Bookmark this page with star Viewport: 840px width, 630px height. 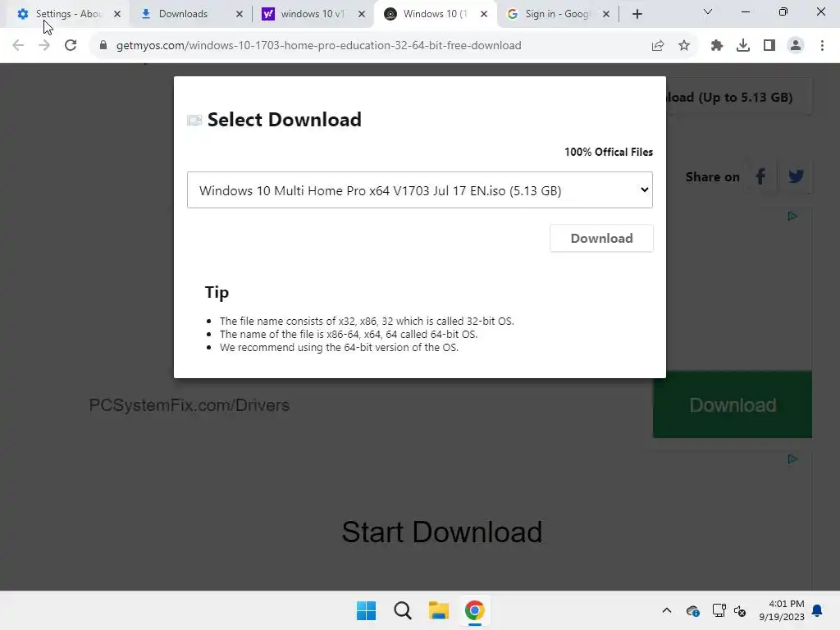pos(684,46)
